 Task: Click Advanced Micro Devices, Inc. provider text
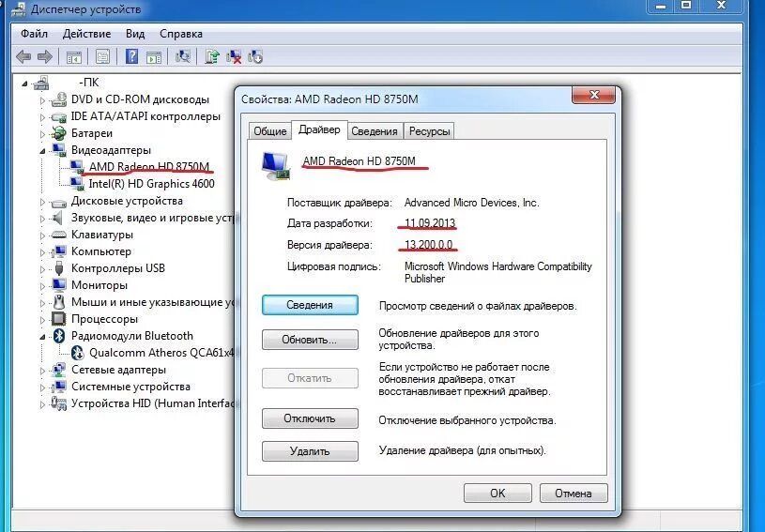[472, 203]
